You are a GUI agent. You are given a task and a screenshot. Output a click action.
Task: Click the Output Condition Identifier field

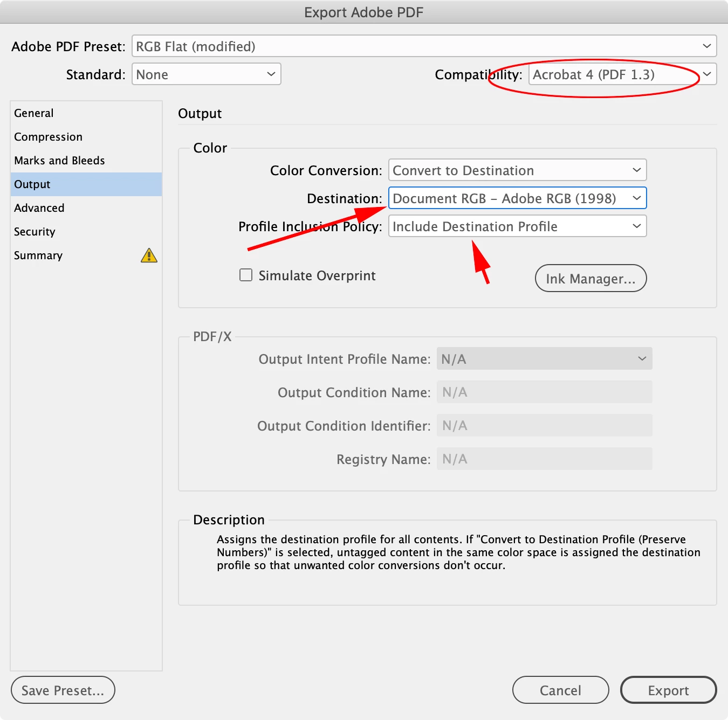[x=544, y=425]
